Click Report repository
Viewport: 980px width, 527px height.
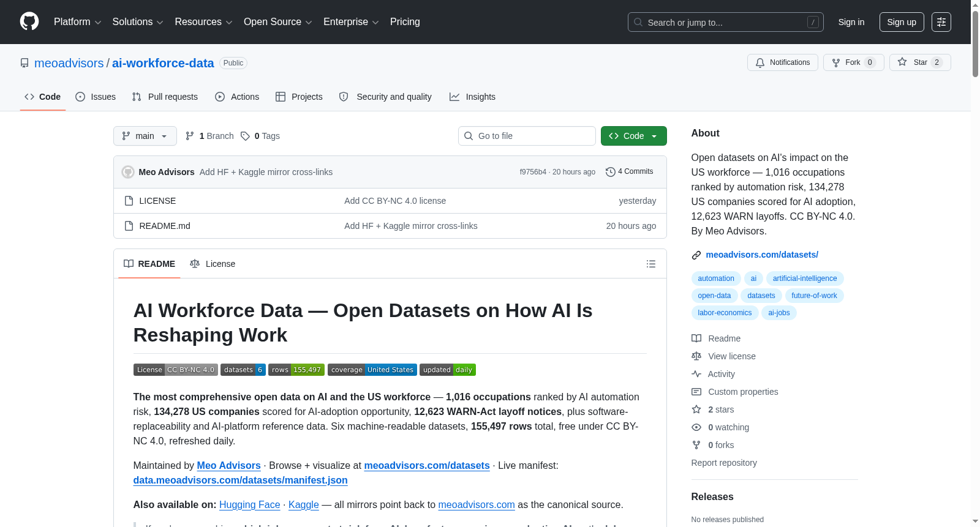[x=724, y=463]
